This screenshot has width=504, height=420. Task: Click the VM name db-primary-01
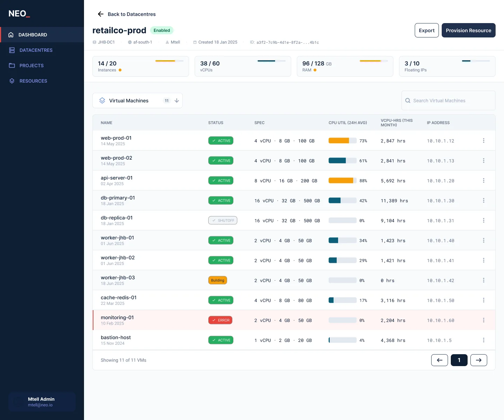click(118, 198)
